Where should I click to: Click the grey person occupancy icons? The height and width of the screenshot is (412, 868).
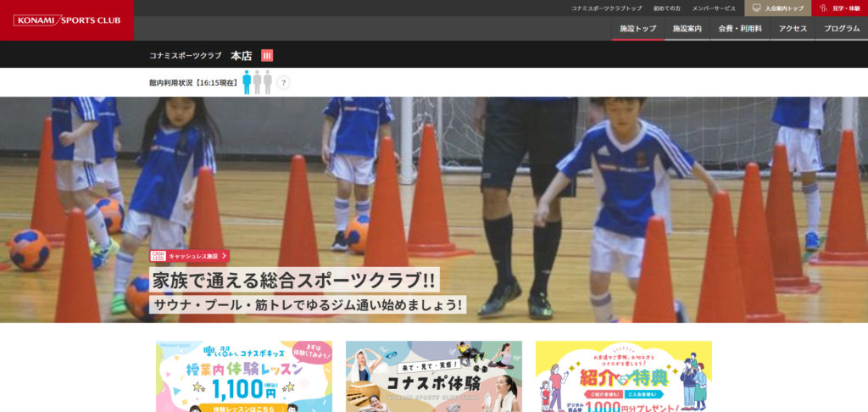263,82
